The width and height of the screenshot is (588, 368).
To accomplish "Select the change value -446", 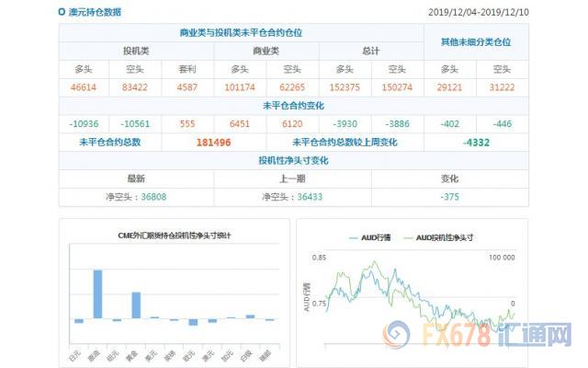I will (x=503, y=124).
